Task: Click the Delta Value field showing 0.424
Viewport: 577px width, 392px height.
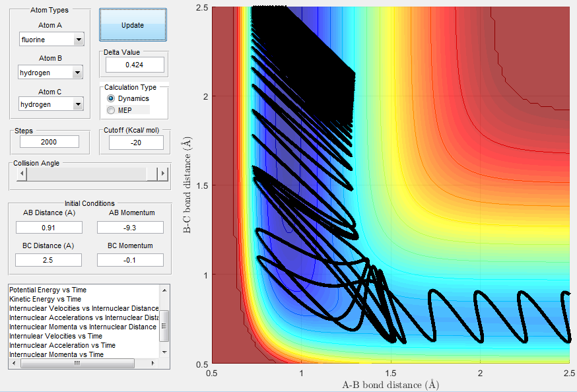Action: coord(135,65)
